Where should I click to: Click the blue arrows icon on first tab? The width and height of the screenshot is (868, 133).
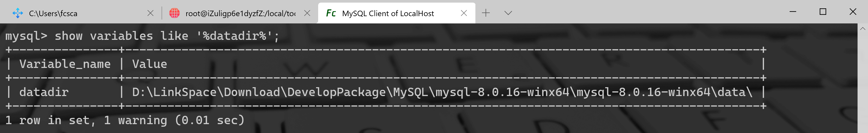coord(18,14)
